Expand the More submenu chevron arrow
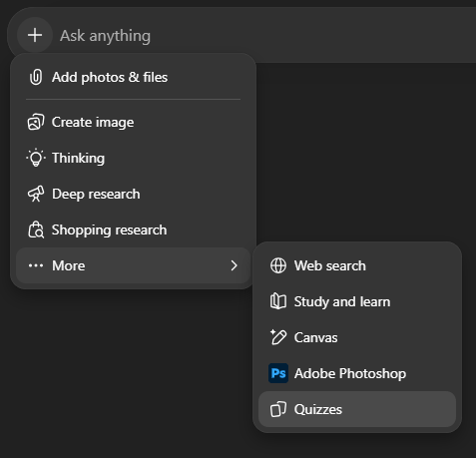This screenshot has height=458, width=476. 234,265
